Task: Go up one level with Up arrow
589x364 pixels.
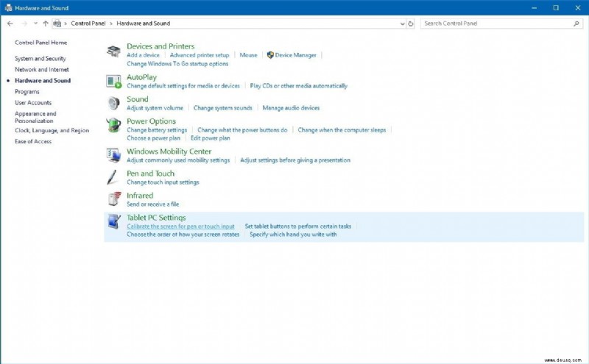Action: tap(46, 24)
